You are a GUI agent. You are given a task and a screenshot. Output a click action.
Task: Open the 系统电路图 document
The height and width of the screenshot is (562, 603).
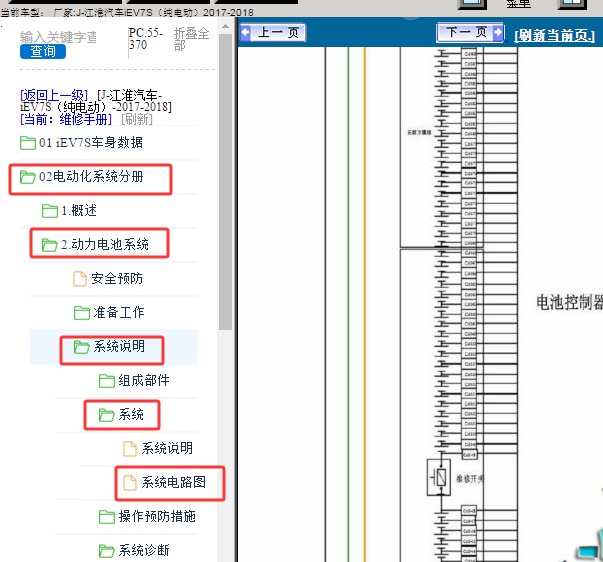174,482
